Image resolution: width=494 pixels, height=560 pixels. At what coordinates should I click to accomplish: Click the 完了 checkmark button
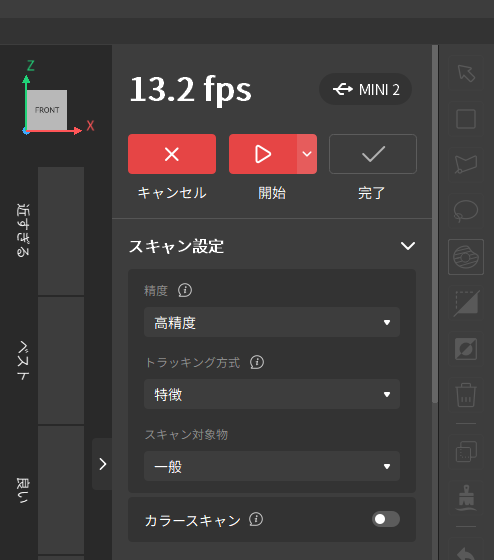373,154
